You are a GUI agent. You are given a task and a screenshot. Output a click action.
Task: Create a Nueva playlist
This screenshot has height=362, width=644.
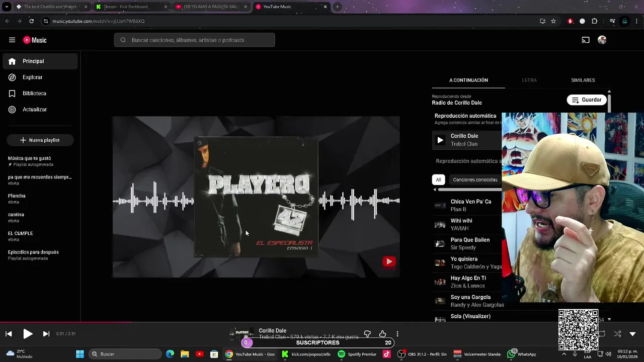coord(40,140)
